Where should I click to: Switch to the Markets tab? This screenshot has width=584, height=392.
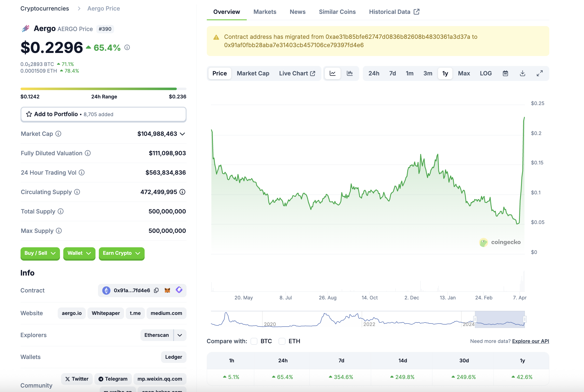pos(265,12)
